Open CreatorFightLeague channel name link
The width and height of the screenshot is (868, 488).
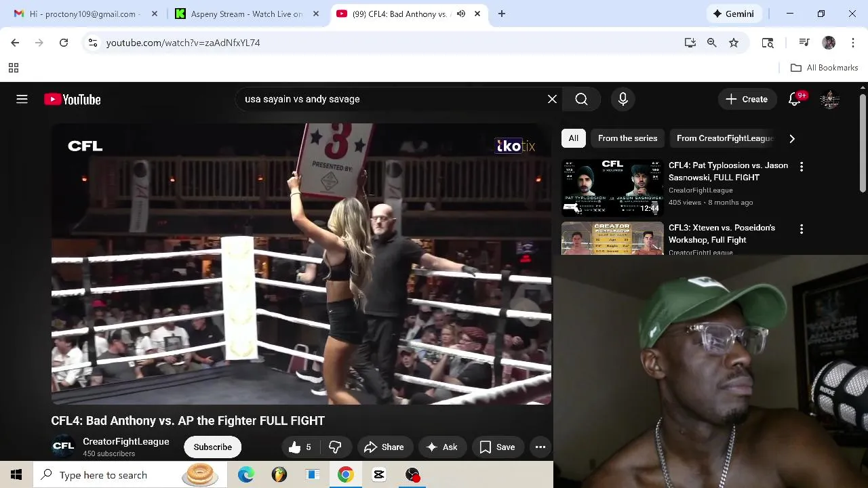tap(126, 441)
